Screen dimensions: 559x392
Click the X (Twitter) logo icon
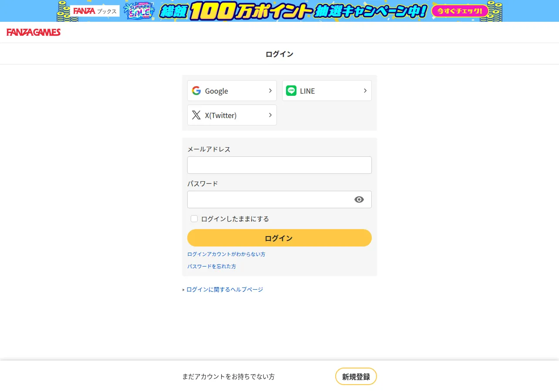click(196, 115)
